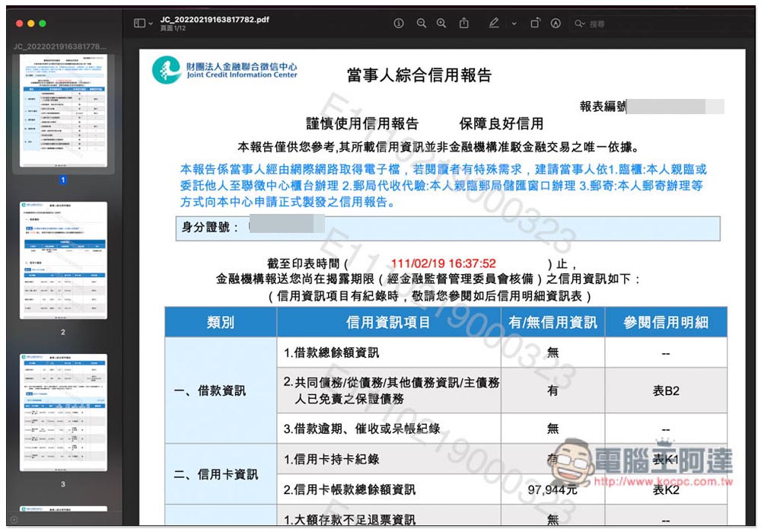Click the red timestamp 111/02/19 16:37:52

click(x=444, y=263)
